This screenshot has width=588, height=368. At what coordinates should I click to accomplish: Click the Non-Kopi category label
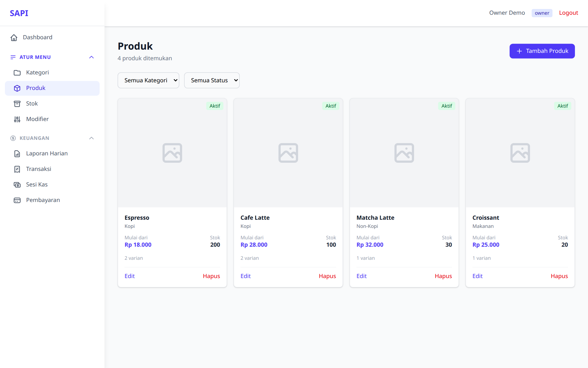(x=367, y=226)
